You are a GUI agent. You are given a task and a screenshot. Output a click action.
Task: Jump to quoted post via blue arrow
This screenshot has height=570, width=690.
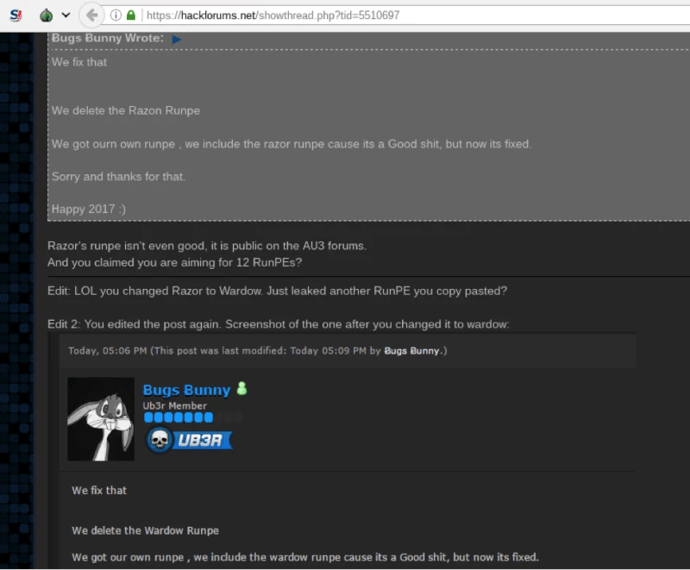click(177, 39)
